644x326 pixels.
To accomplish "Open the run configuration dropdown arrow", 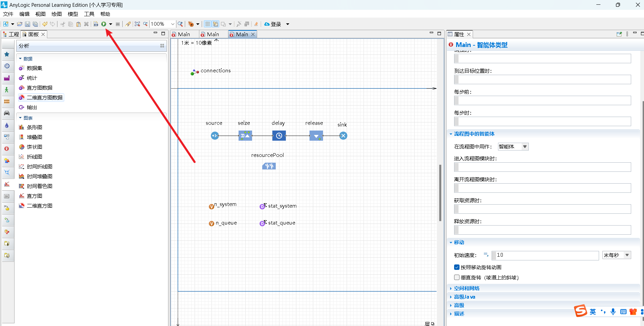I will click(110, 24).
